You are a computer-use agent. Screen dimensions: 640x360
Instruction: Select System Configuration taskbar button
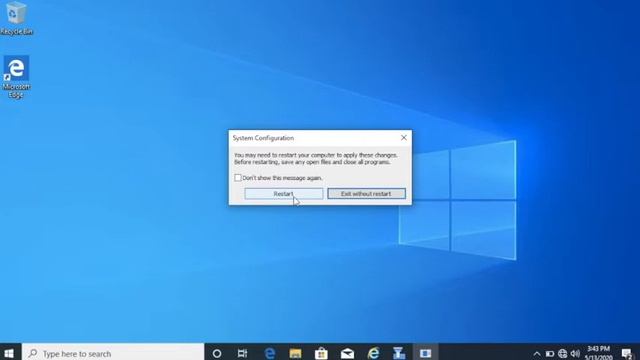point(425,353)
